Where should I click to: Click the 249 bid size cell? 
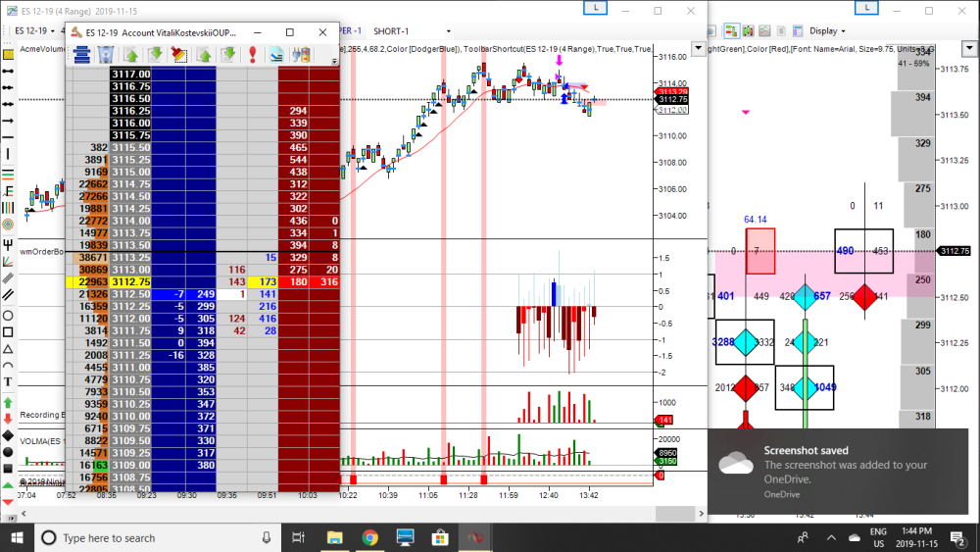201,294
